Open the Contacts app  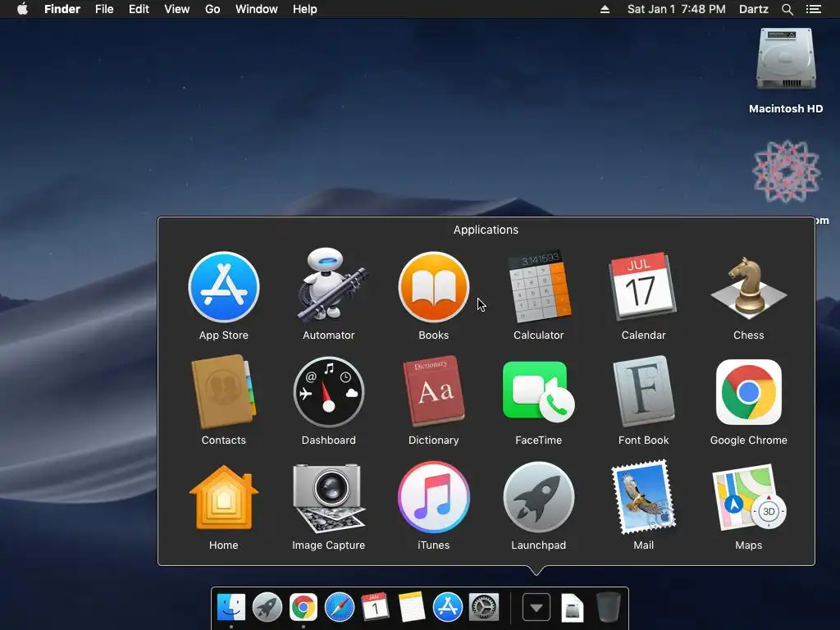(224, 392)
